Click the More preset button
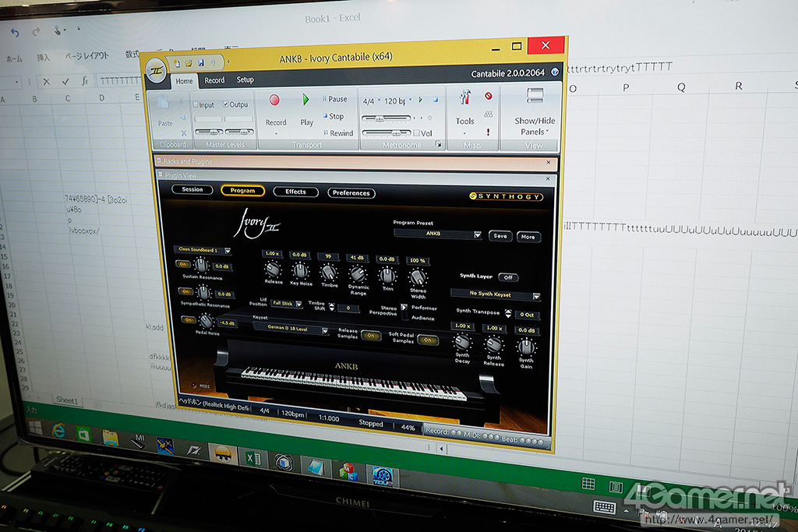Viewport: 798px width, 532px height. [x=528, y=237]
